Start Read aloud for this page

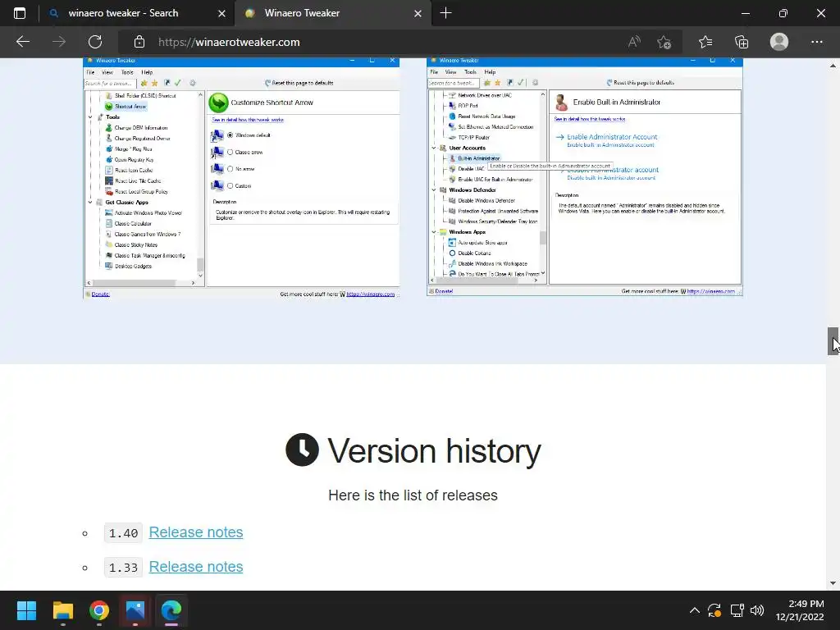point(634,42)
